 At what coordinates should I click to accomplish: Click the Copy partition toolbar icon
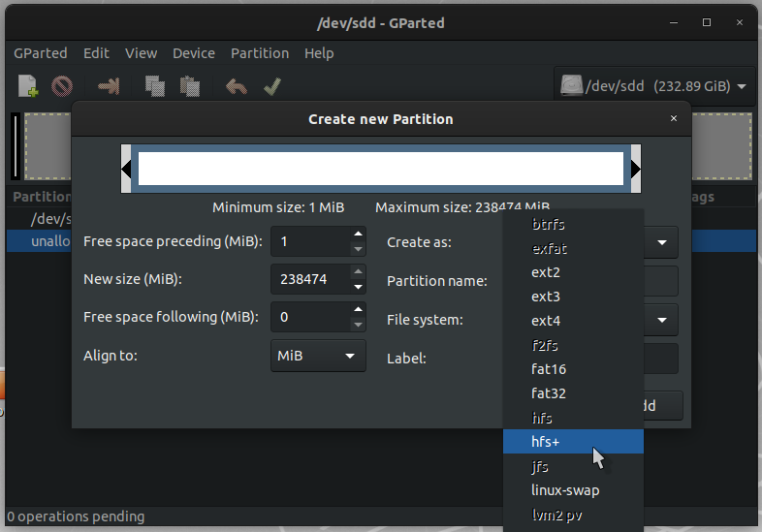coord(155,86)
